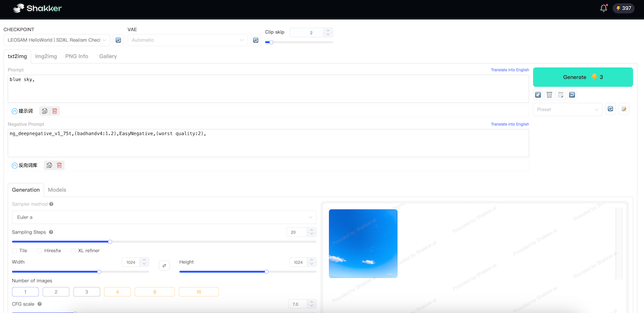Refresh the checkpoint model list
This screenshot has height=313, width=644.
click(119, 40)
